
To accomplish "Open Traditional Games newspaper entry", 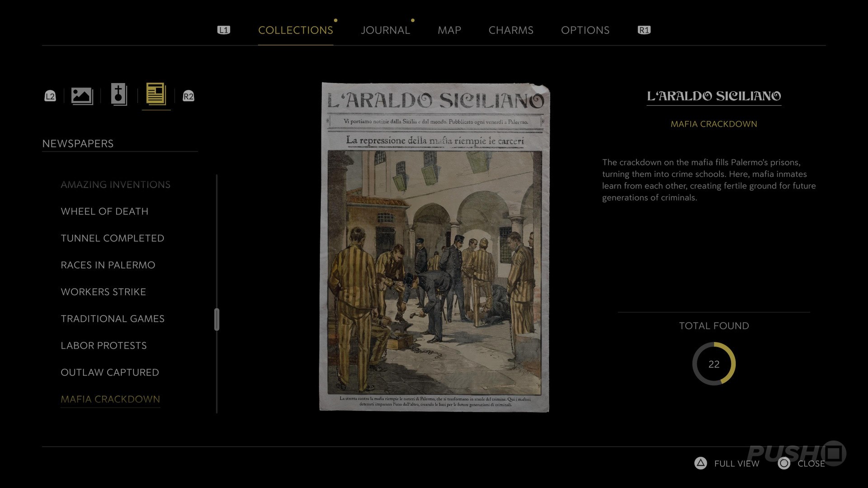I will click(x=113, y=319).
